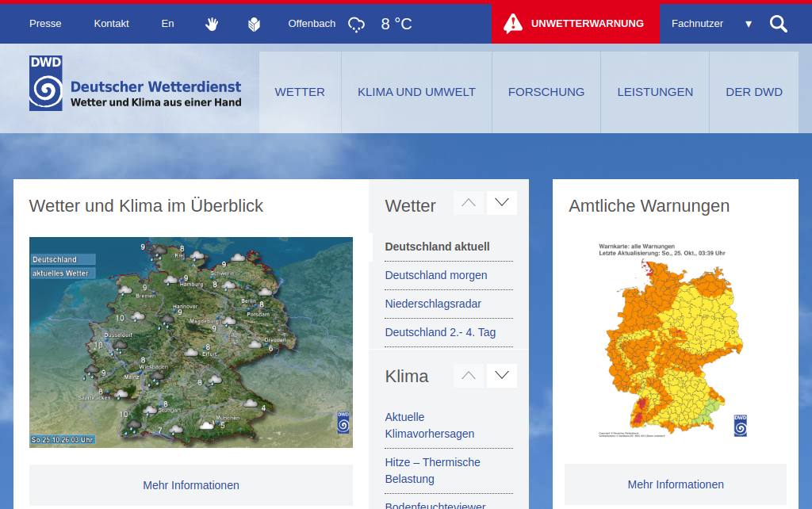Open Niederschlagsradar
Image resolution: width=812 pixels, height=509 pixels.
click(x=433, y=304)
